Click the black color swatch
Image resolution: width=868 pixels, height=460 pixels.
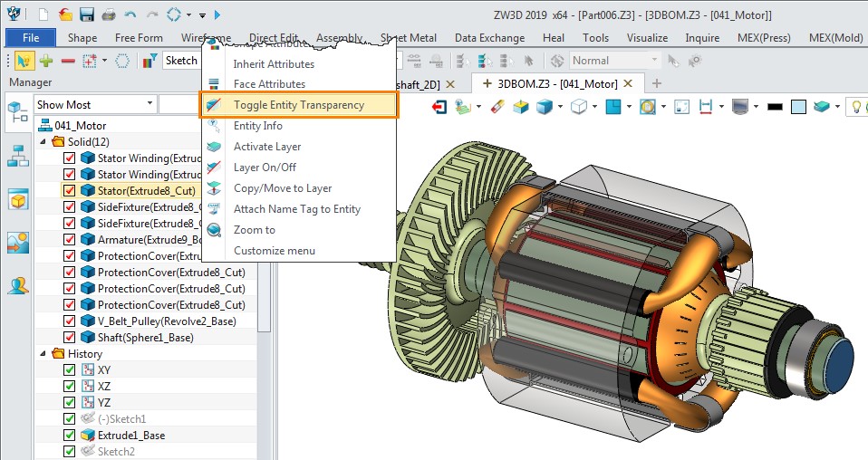775,106
